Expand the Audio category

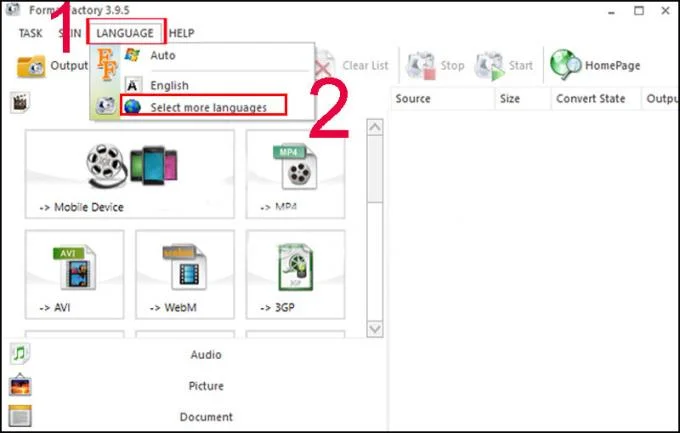(206, 354)
